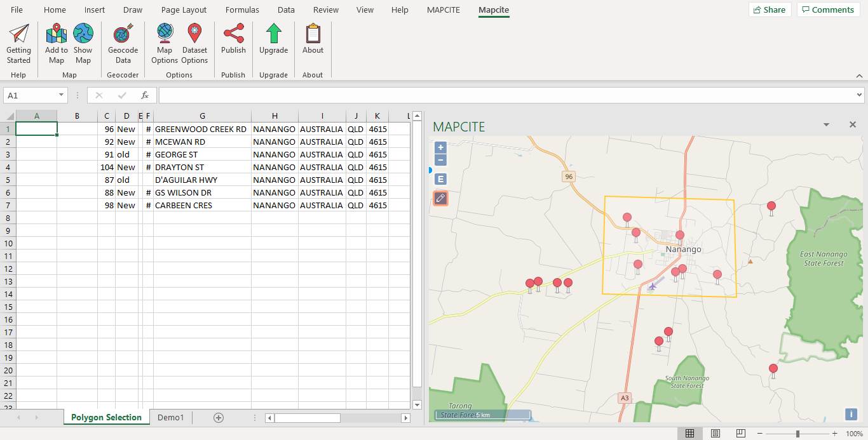Screen dimensions: 868x440
Task: Toggle the E map control button
Action: click(x=440, y=179)
